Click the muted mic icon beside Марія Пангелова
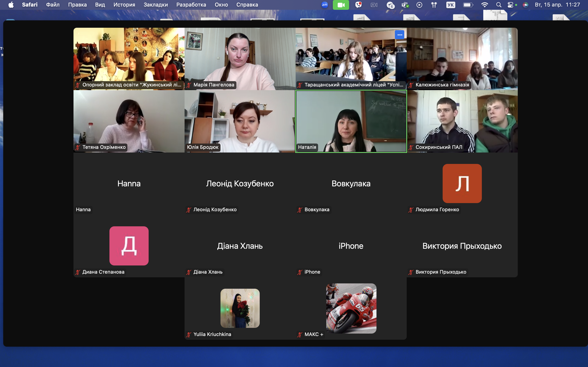Viewport: 588px width, 367px height. [189, 85]
